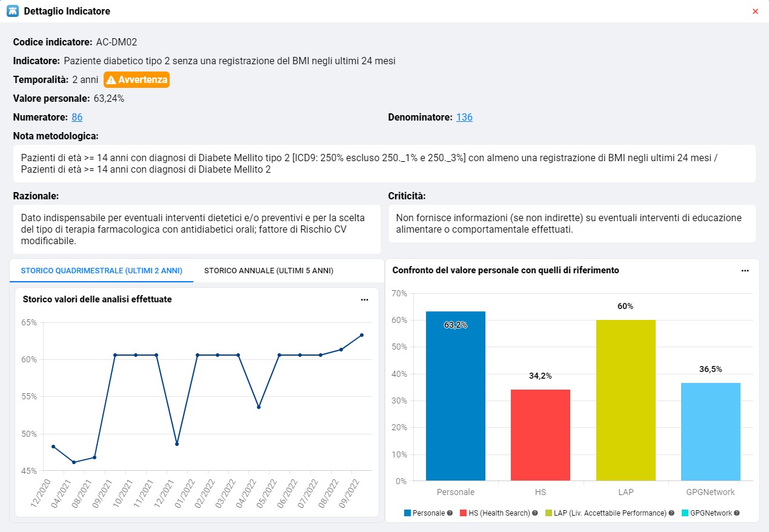Click help icon next to Personale legend
The image size is (769, 532).
point(450,513)
